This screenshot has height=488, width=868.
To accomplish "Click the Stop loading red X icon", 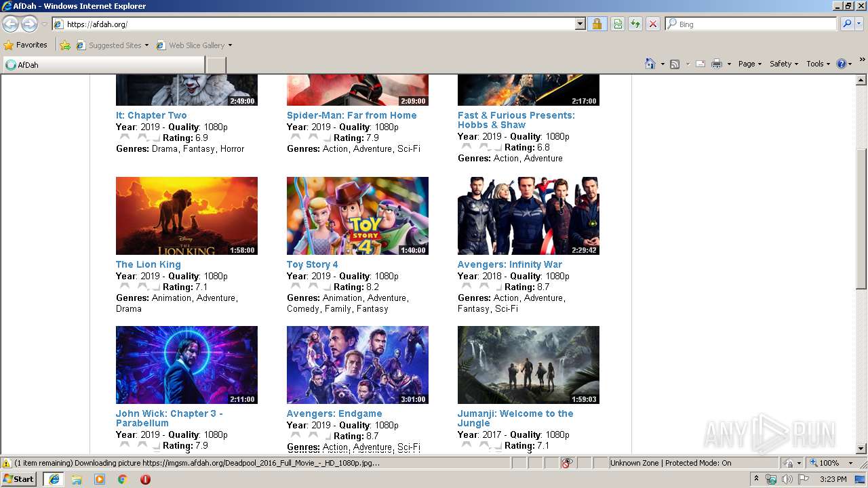I will pyautogui.click(x=653, y=24).
